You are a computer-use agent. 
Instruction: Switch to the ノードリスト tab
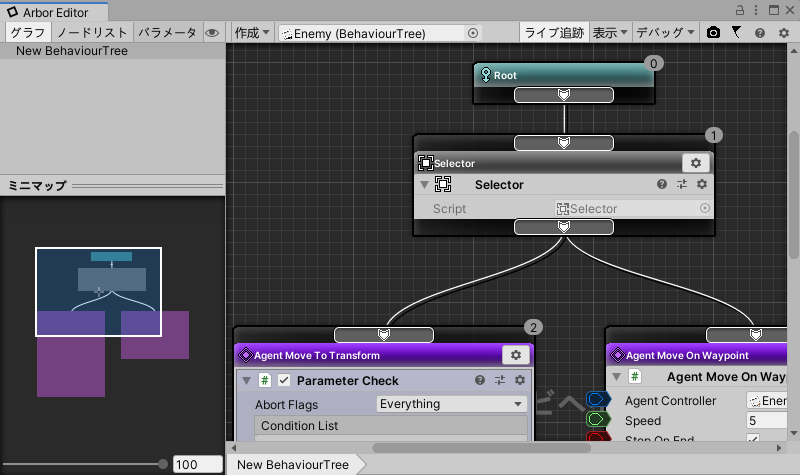click(91, 33)
